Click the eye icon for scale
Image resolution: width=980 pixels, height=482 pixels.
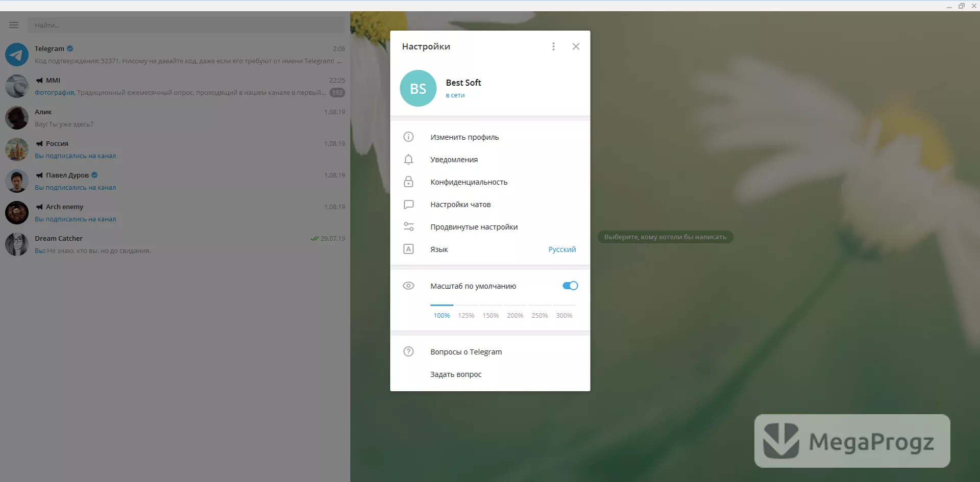pyautogui.click(x=408, y=286)
